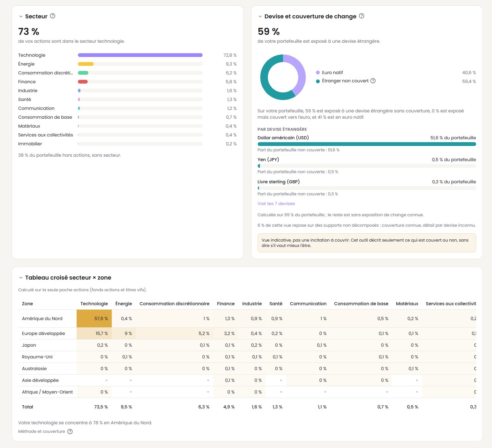The height and width of the screenshot is (448, 492).
Task: Click the 5,2 % Consommation discrétionnaire cell
Action: (174, 333)
